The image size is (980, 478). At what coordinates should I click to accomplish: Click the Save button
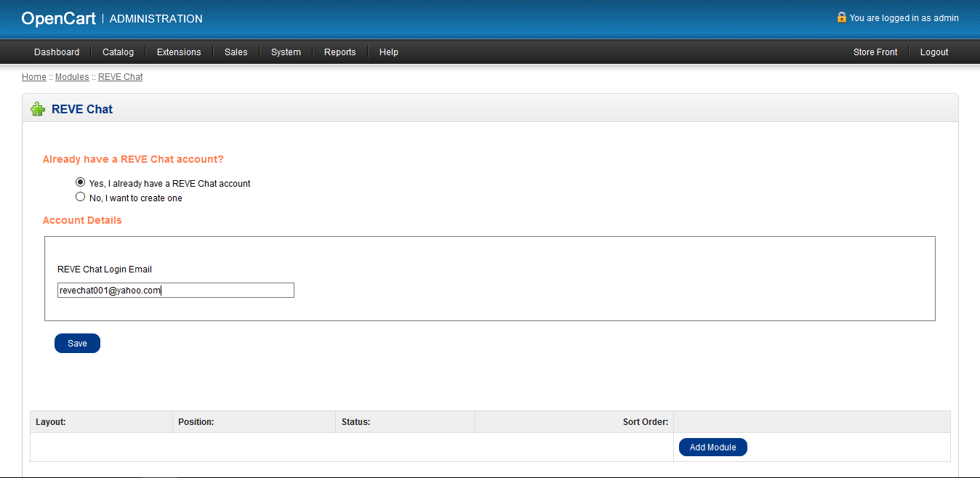pos(77,344)
